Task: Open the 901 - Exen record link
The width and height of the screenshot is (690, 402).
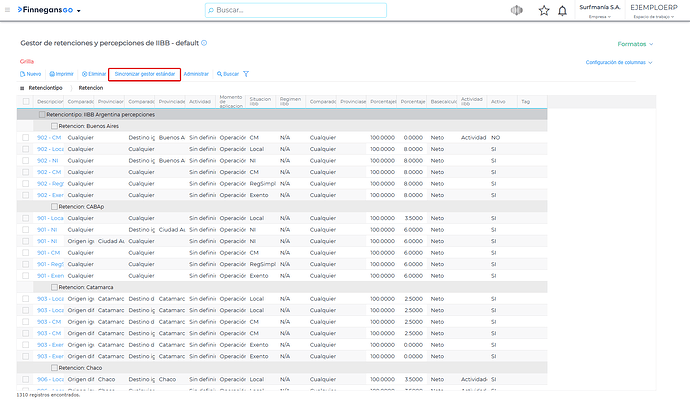Action: pos(50,276)
